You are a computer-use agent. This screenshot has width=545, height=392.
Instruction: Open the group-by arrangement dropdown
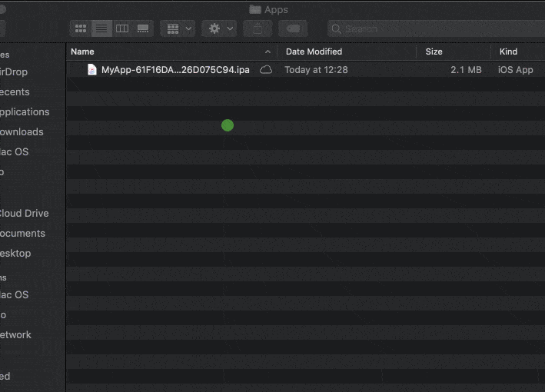tap(178, 28)
